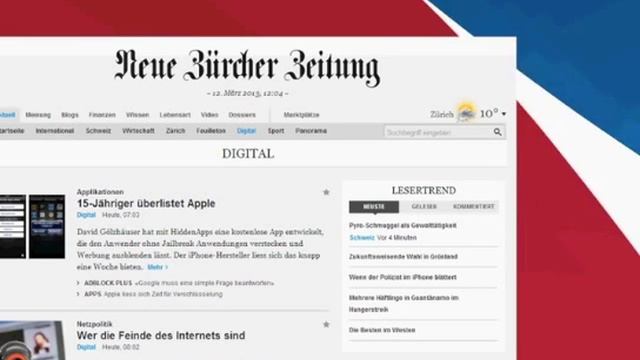
Task: Click the 'Zürich' weather location label
Action: click(442, 114)
